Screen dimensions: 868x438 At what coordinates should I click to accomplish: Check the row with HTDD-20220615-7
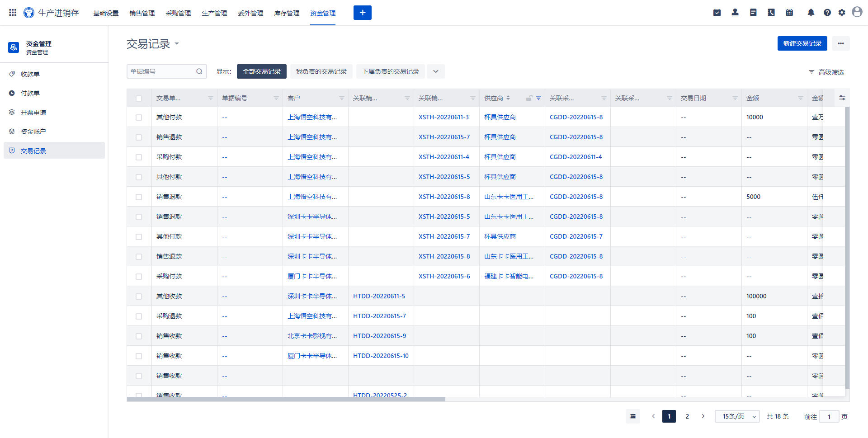(x=139, y=316)
